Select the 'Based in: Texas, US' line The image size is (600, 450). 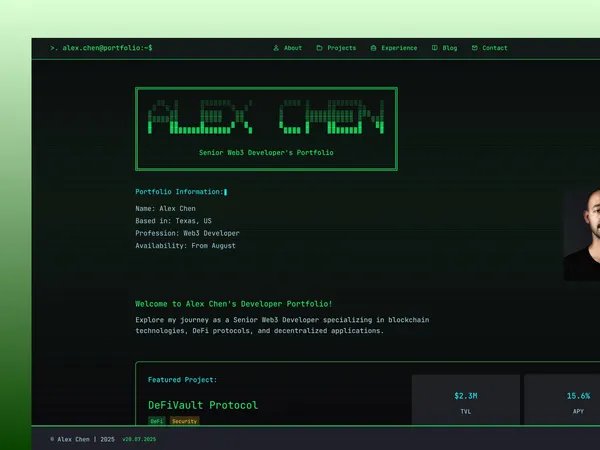pos(173,221)
